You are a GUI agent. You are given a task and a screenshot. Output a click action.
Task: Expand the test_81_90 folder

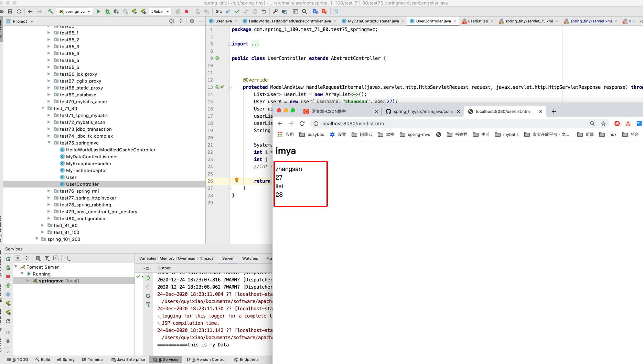coord(43,225)
